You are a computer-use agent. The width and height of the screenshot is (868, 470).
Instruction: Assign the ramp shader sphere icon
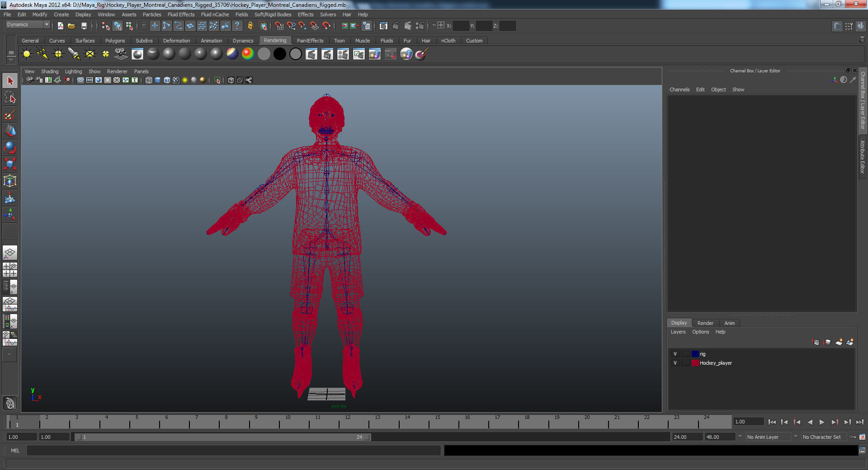click(248, 54)
